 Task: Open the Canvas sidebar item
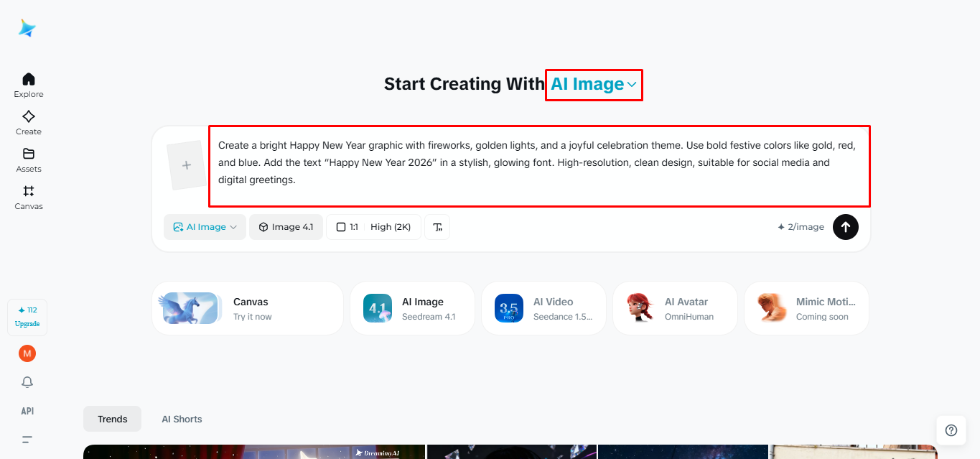(29, 197)
